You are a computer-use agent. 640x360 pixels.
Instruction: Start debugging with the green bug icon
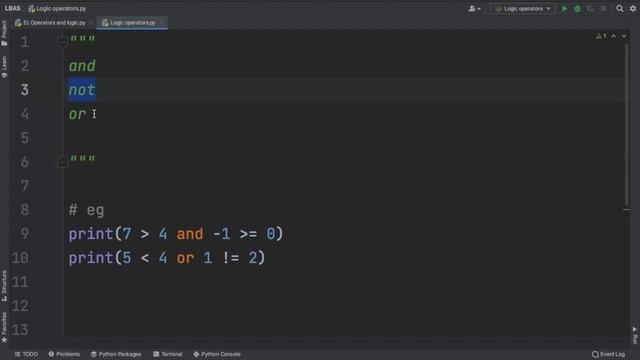(577, 9)
